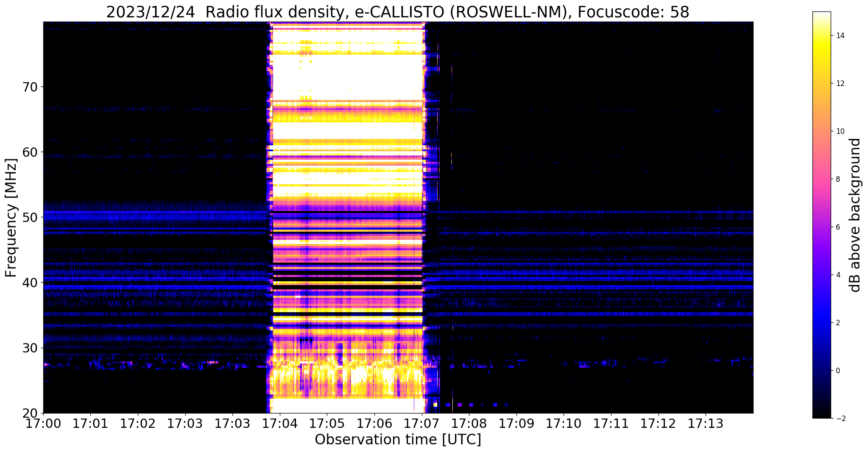This screenshot has width=868, height=452.
Task: Click the 50 MHz frequency tick label
Action: [30, 217]
